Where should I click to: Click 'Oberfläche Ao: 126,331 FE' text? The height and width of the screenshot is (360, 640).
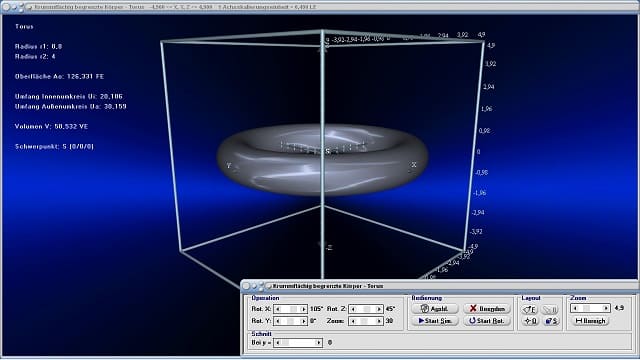(59, 77)
